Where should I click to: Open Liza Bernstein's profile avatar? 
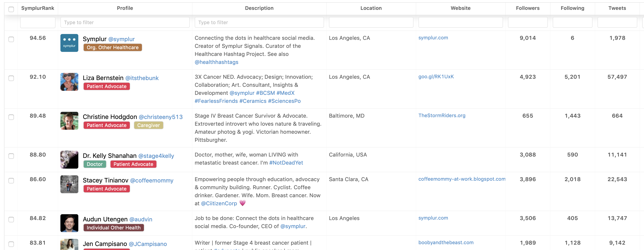pyautogui.click(x=69, y=82)
